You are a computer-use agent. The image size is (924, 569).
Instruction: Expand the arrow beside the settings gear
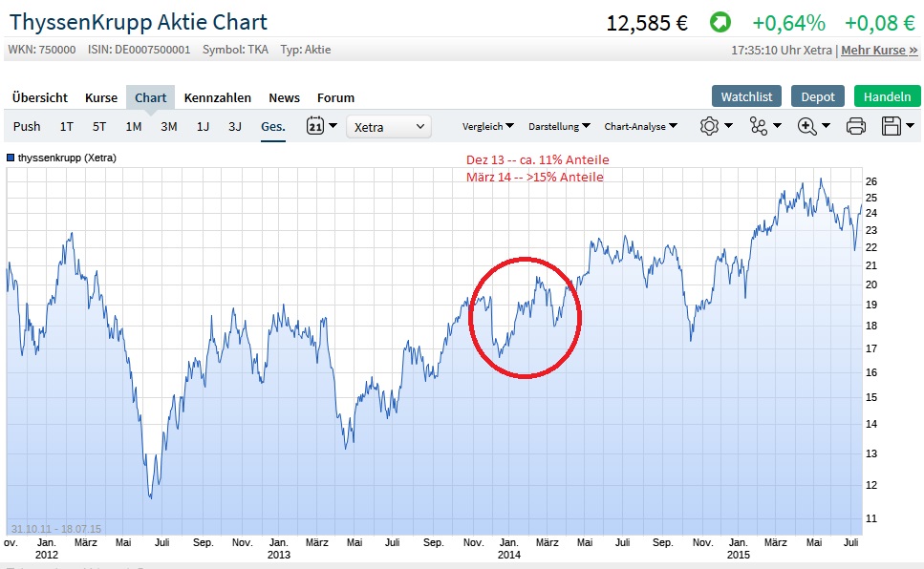(x=728, y=125)
